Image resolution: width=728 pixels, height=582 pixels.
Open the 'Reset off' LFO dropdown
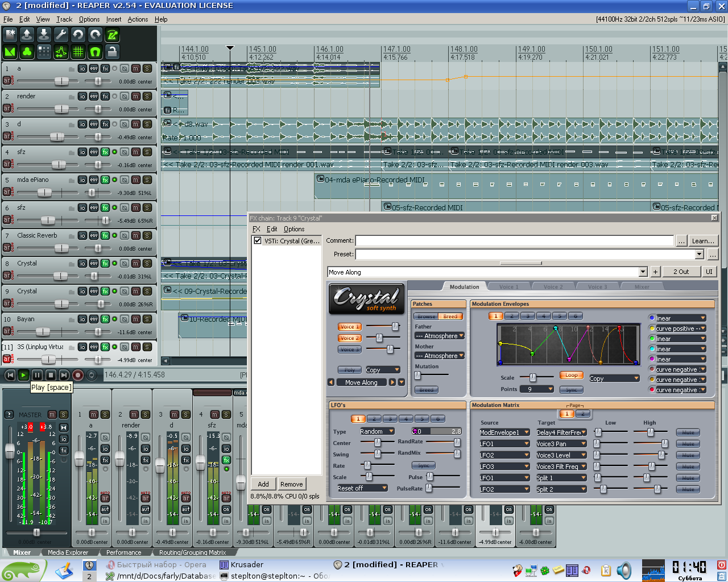(362, 488)
